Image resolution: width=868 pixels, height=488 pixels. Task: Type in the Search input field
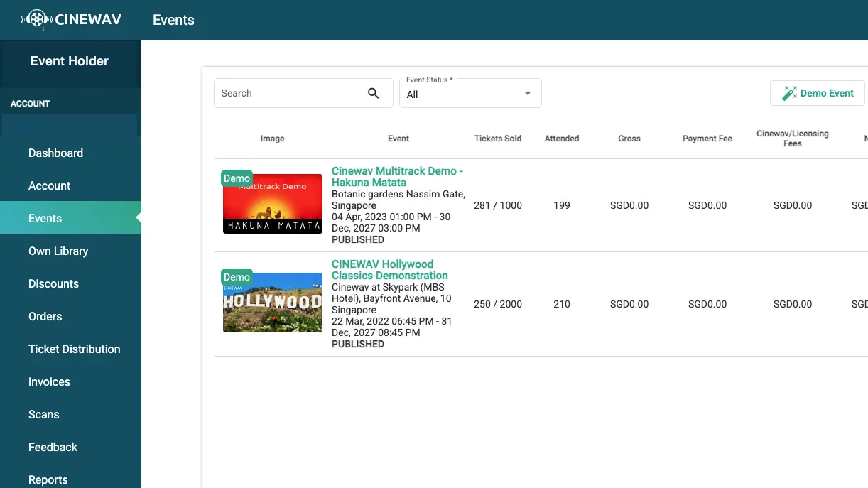tap(290, 93)
